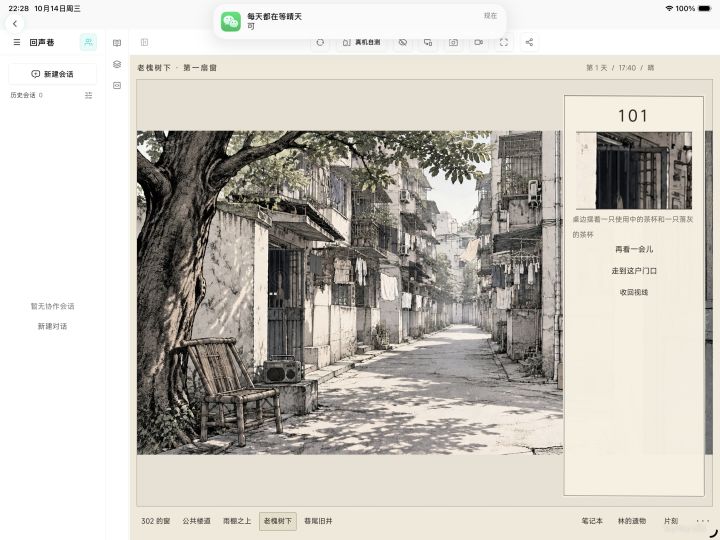Open the collaborators icon next to 回声巷
Viewport: 720px width, 540px height.
click(x=88, y=42)
